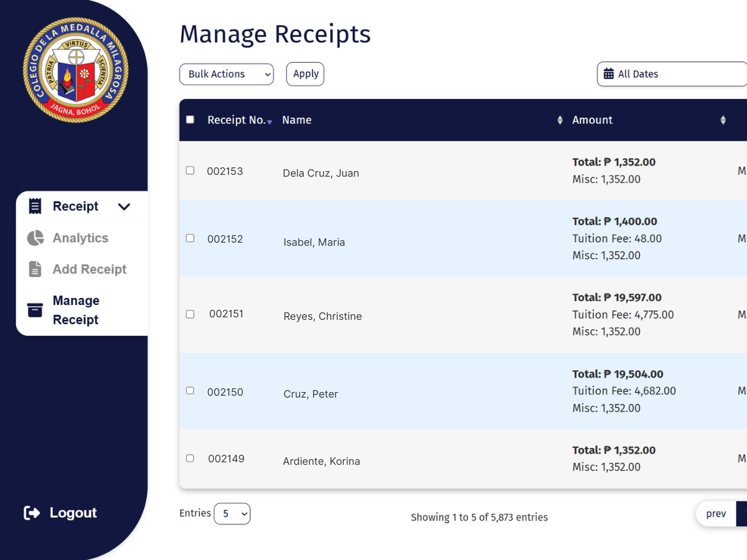Open the Bulk Actions dropdown

[x=227, y=74]
